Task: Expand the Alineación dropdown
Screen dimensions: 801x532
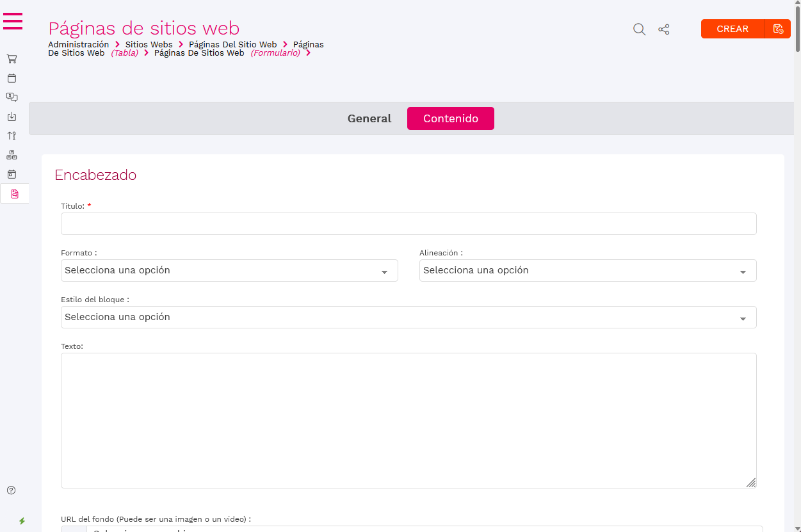Action: [587, 271]
